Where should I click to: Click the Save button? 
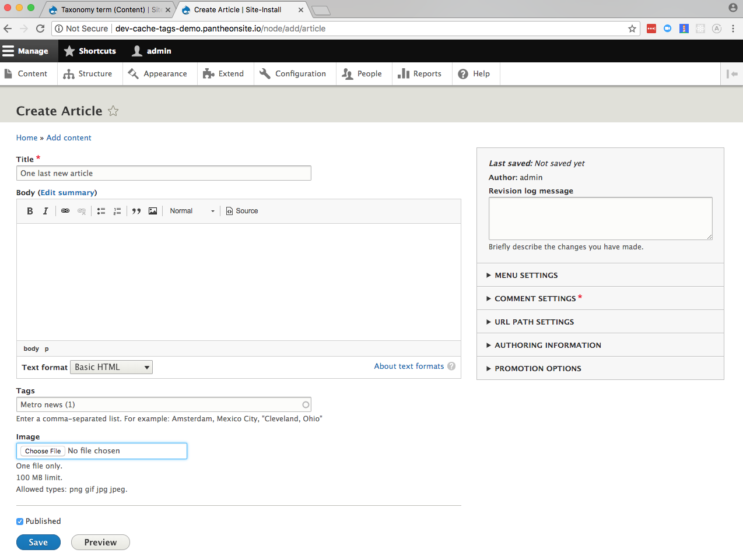[38, 543]
